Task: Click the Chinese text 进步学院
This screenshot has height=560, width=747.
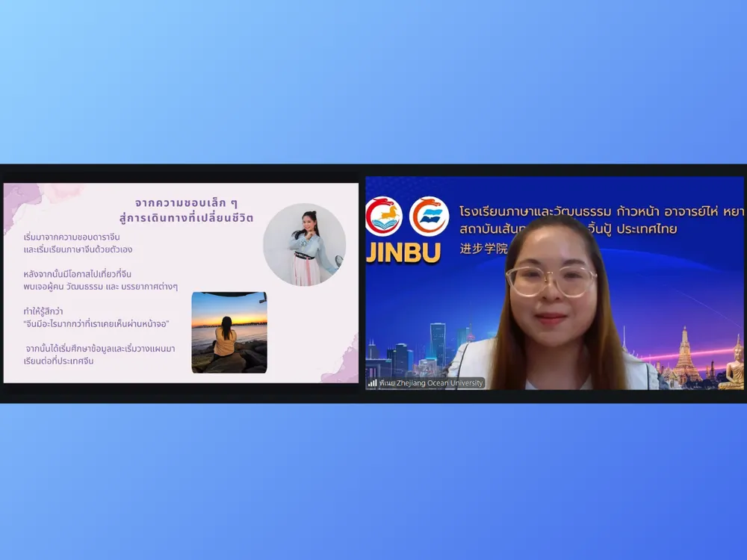Action: click(x=483, y=249)
